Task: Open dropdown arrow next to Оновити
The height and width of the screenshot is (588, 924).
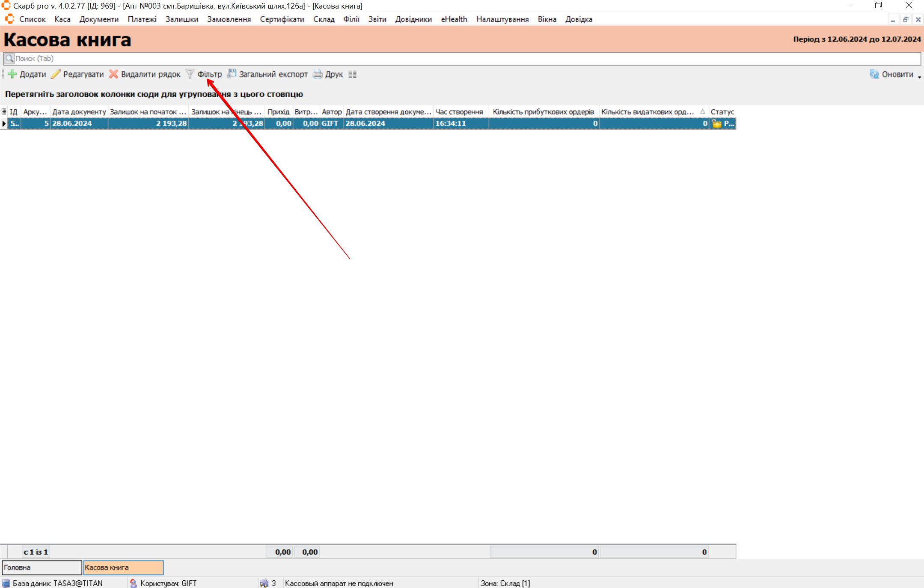Action: 919,76
